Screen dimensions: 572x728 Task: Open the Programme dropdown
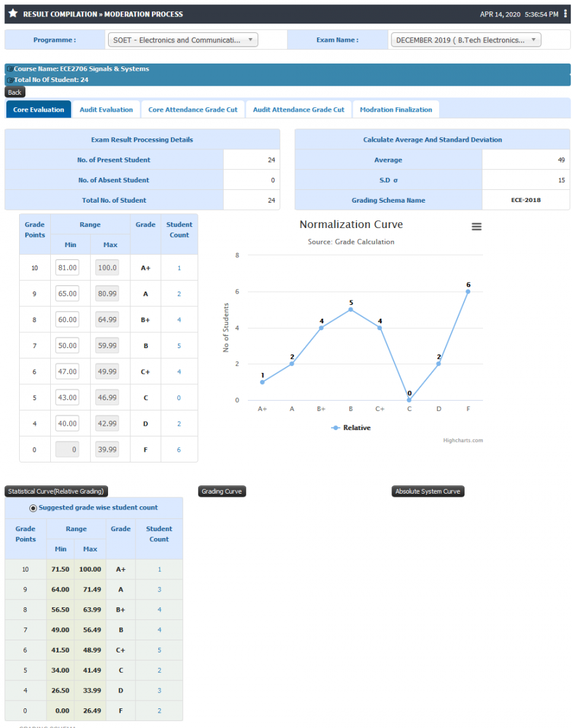[182, 40]
